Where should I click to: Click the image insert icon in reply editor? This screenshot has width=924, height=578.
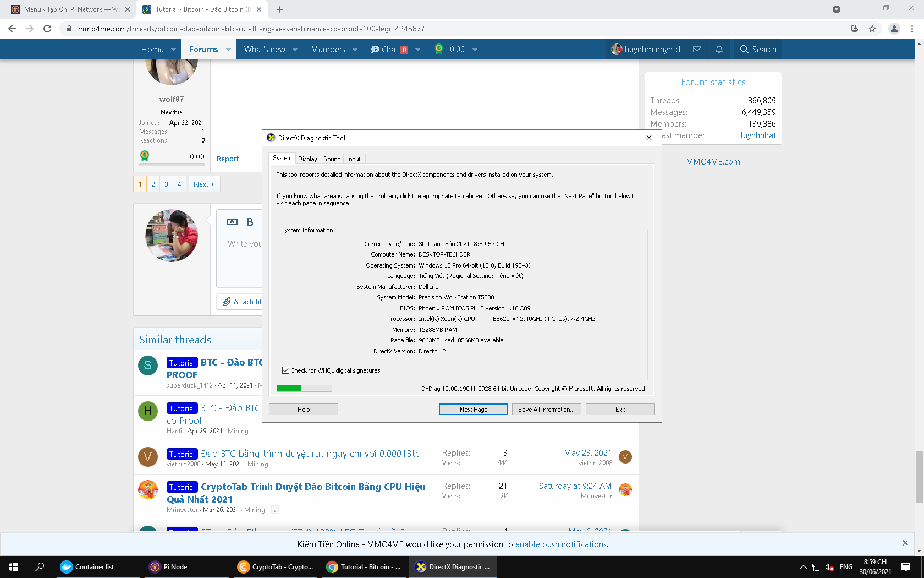coord(232,222)
